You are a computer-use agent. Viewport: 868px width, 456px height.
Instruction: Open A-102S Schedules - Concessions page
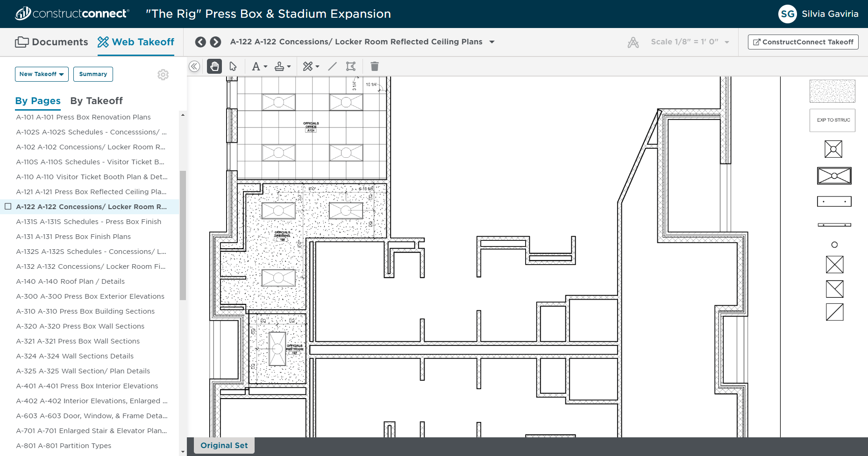(x=91, y=132)
